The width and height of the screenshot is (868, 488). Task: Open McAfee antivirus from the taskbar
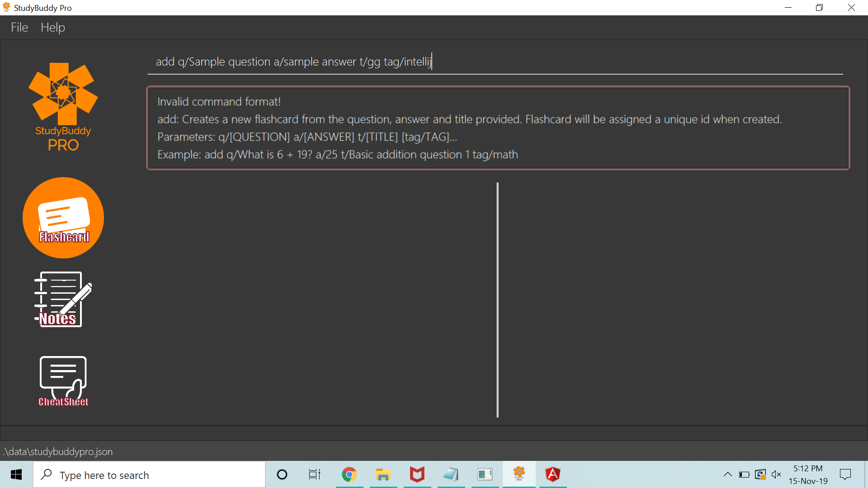coord(417,474)
